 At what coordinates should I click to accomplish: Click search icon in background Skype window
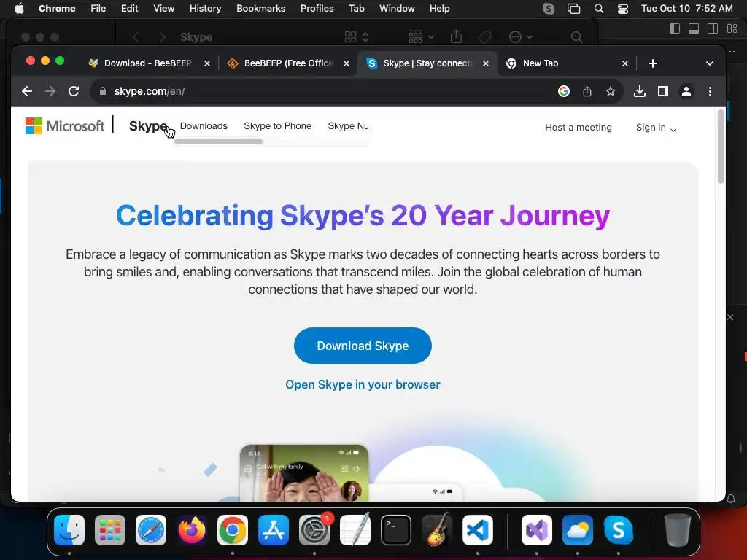pyautogui.click(x=576, y=36)
